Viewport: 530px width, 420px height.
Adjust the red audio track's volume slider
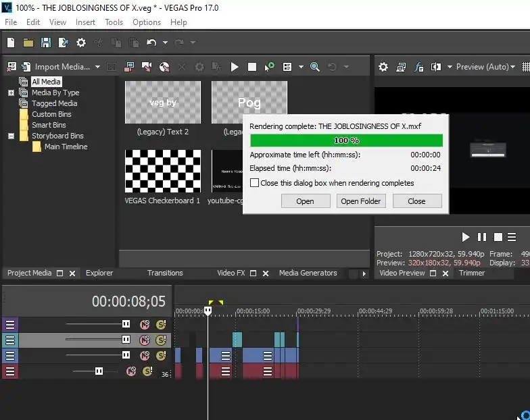(99, 371)
